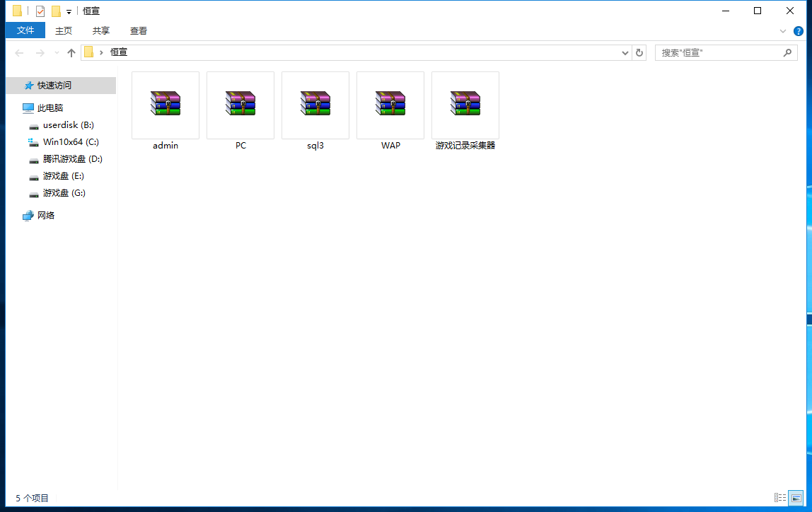812x512 pixels.
Task: Switch to large icons view layout
Action: pos(796,498)
